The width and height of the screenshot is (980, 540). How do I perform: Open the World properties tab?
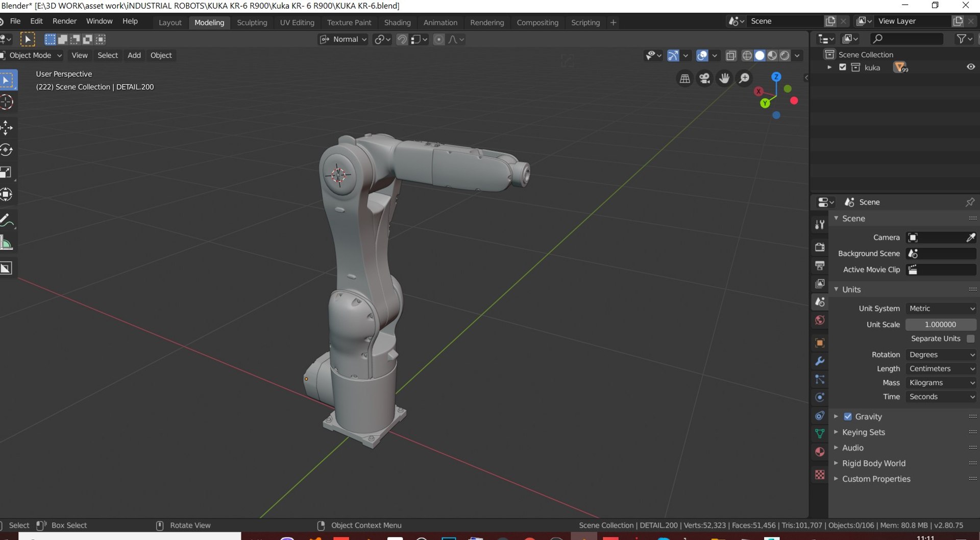click(x=820, y=320)
